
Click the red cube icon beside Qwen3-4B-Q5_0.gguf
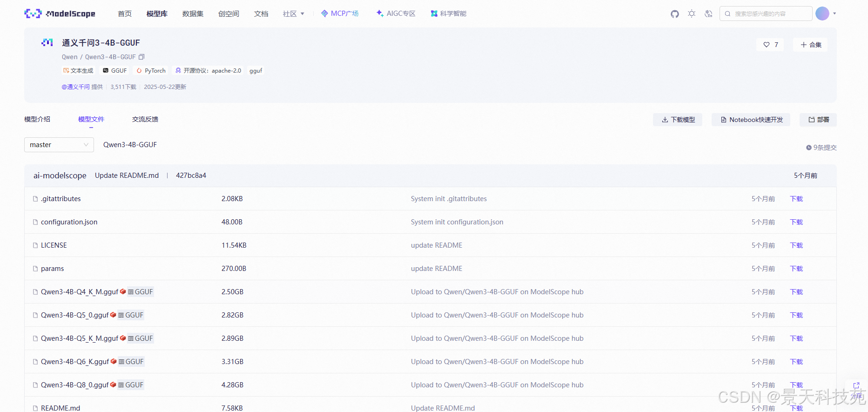113,315
